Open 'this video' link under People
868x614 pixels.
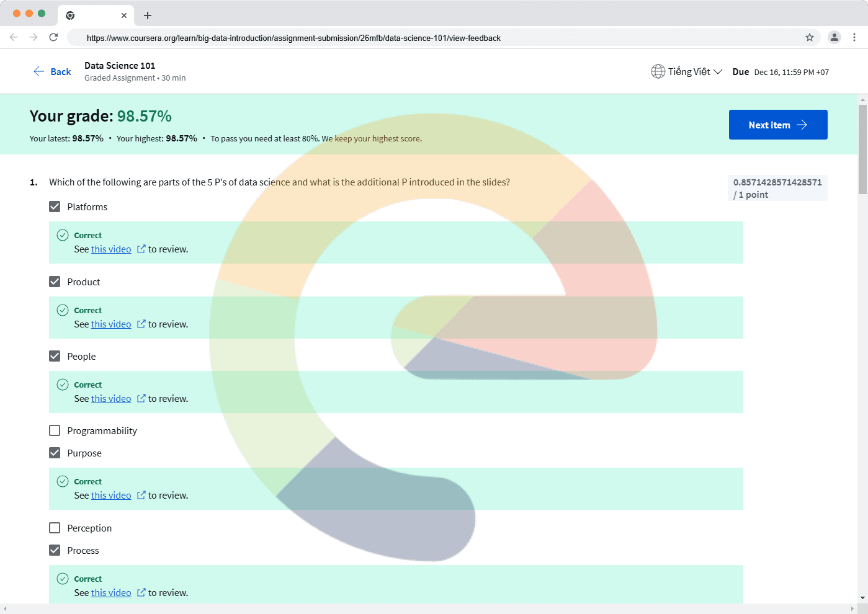click(111, 399)
